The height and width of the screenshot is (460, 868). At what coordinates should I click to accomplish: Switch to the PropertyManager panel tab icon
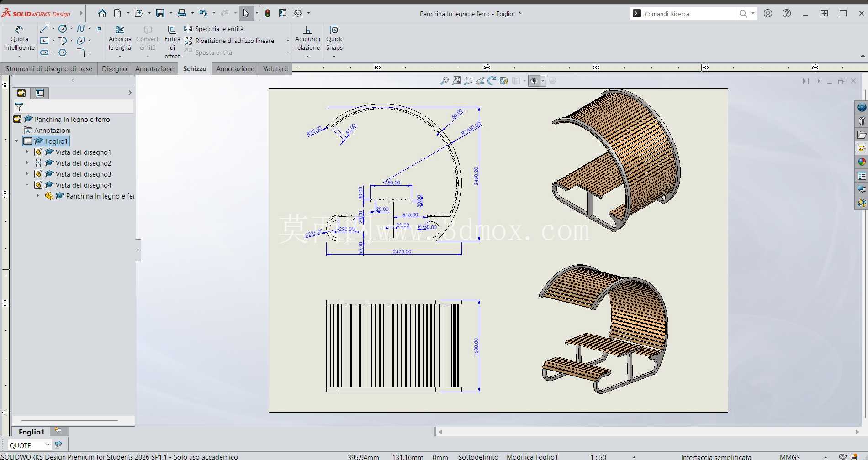click(40, 93)
